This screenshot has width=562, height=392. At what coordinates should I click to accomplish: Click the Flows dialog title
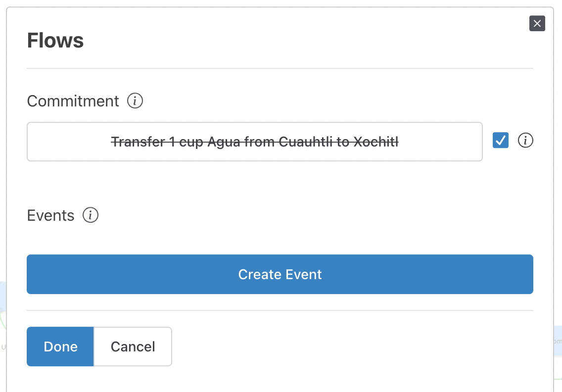click(x=55, y=41)
